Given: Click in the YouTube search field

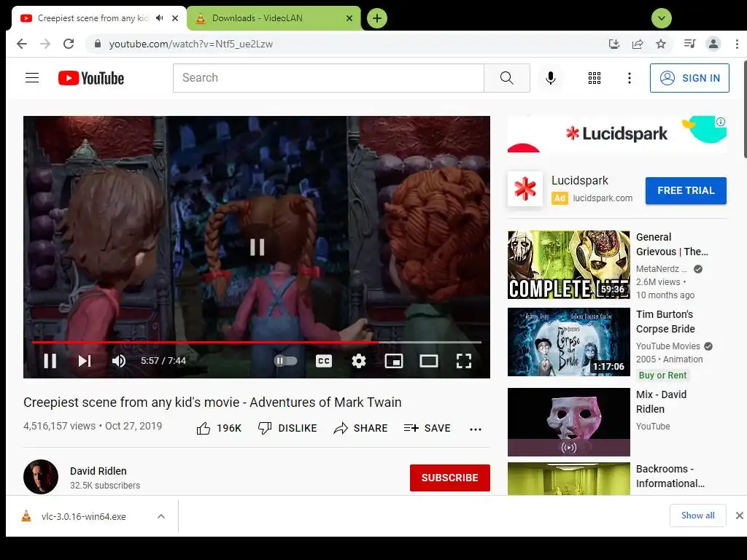Looking at the screenshot, I should click(329, 77).
